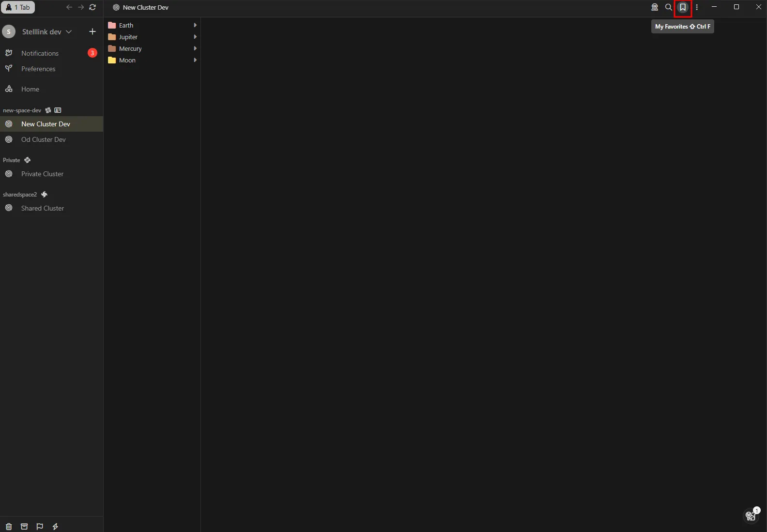Screen dimensions: 767x532
Task: Select the 1 Tab button
Action: coord(18,7)
